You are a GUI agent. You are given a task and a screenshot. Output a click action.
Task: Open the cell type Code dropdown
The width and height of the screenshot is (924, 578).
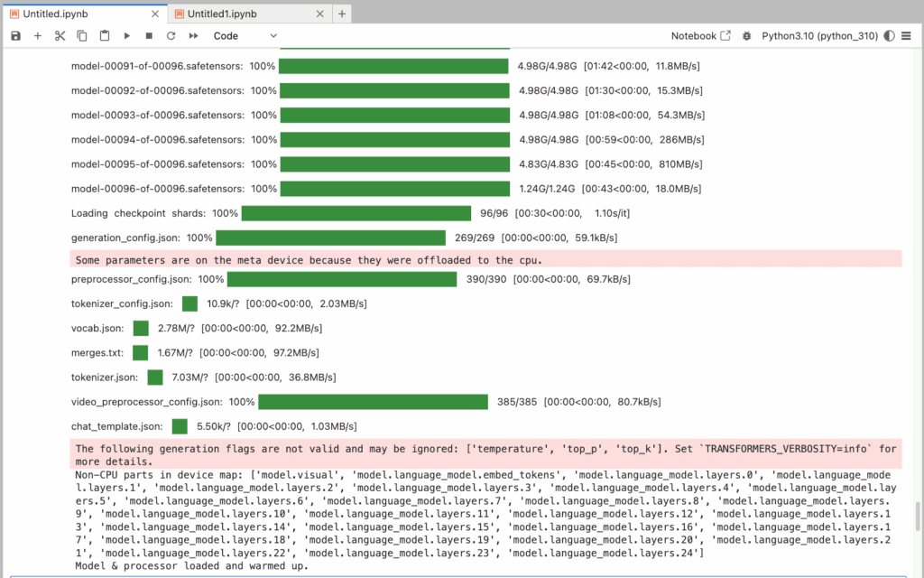[x=245, y=36]
